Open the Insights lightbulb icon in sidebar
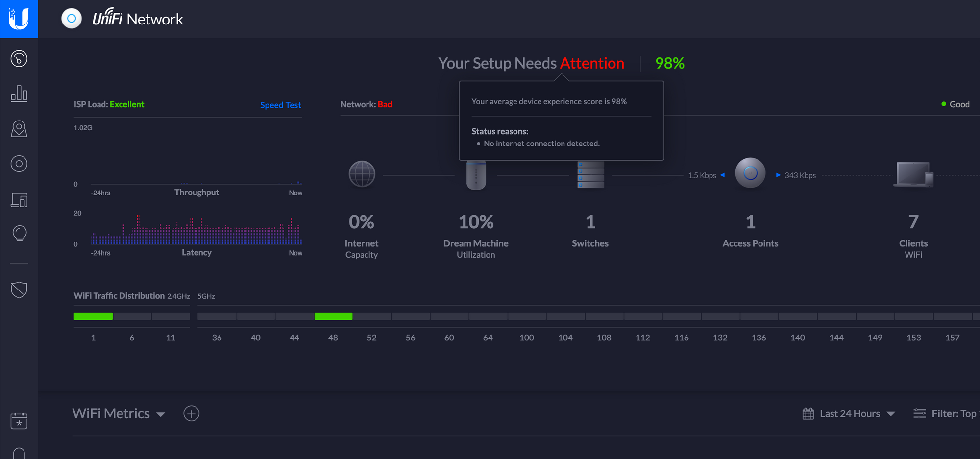Viewport: 980px width, 459px height. tap(19, 233)
